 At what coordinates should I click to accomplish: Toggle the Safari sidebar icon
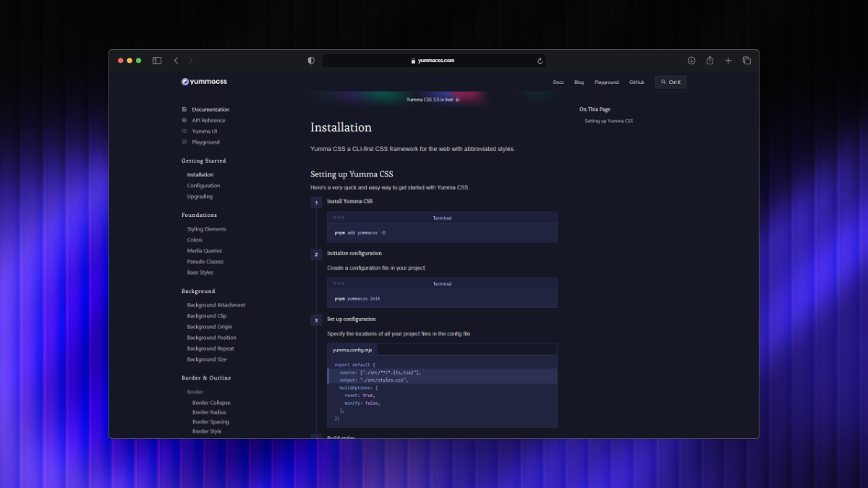(x=157, y=61)
